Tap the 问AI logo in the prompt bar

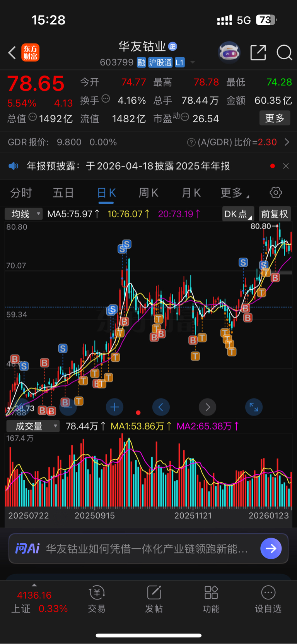pyautogui.click(x=27, y=548)
